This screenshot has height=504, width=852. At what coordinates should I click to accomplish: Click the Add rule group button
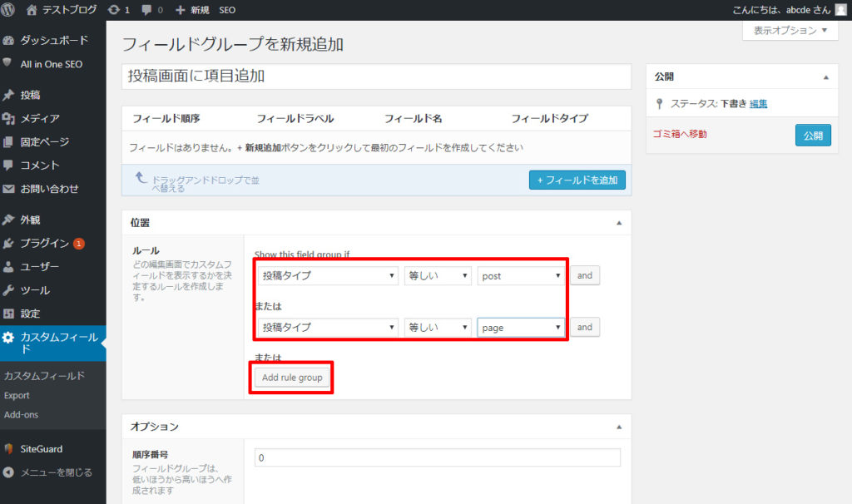coord(291,378)
